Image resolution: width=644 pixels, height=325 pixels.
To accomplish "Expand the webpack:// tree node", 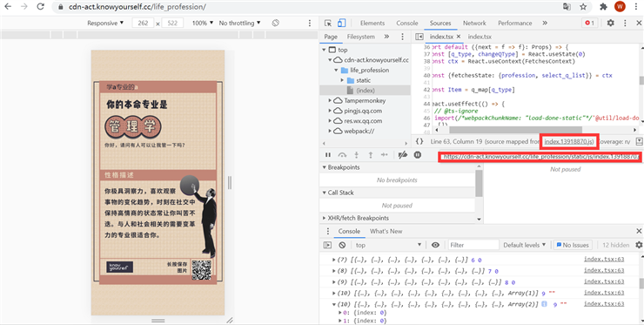I will coord(330,132).
